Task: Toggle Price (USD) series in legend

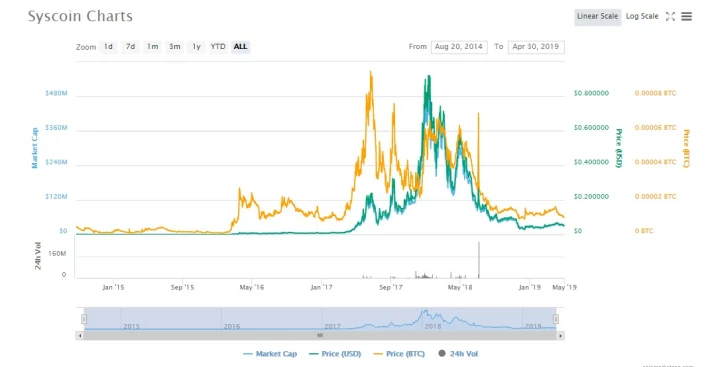Action: 335,354
